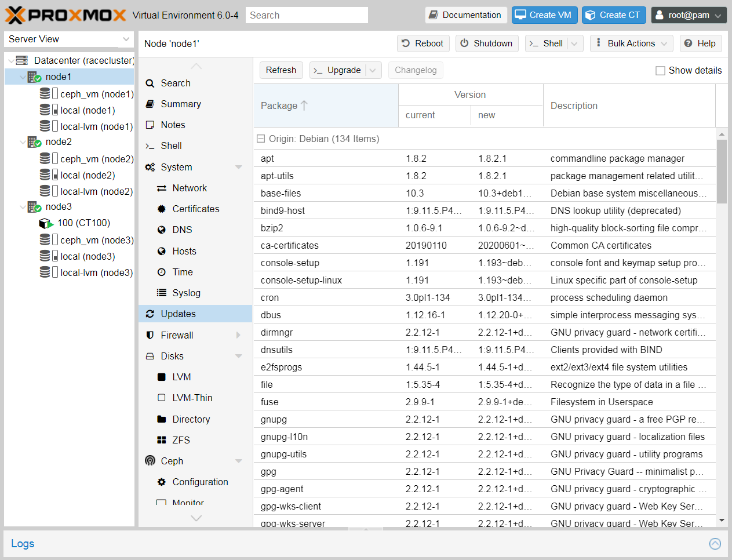Click the Search magnifier icon in node menu
The image size is (732, 560).
(150, 83)
